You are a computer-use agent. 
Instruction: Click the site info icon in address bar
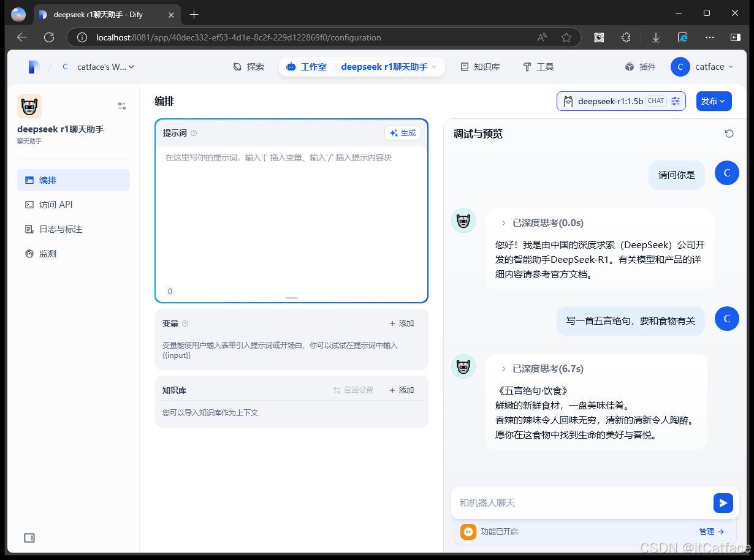82,37
